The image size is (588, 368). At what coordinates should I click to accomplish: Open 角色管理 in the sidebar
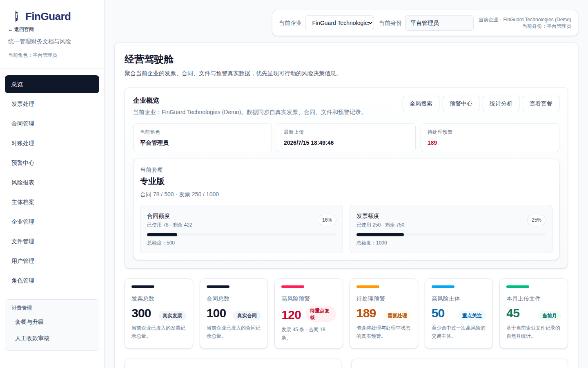coord(52,280)
